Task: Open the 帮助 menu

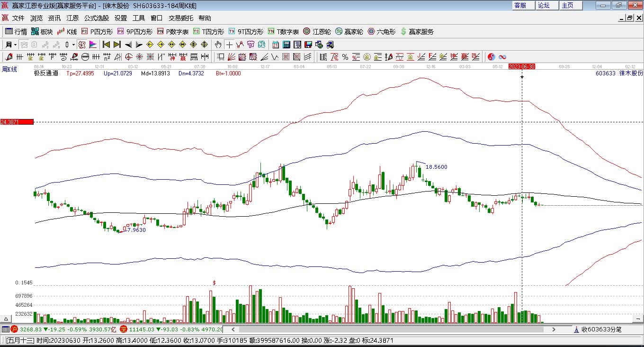Action: (x=205, y=18)
